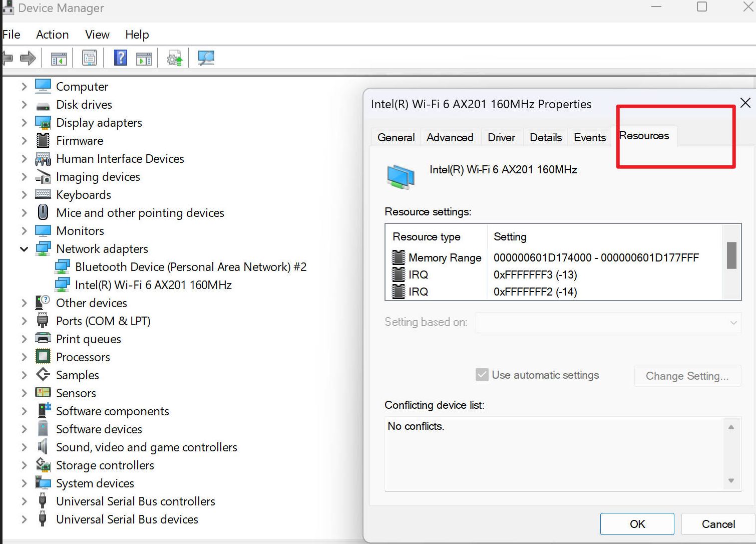Image resolution: width=756 pixels, height=544 pixels.
Task: Close the Wi-Fi Properties dialog
Action: tap(745, 103)
